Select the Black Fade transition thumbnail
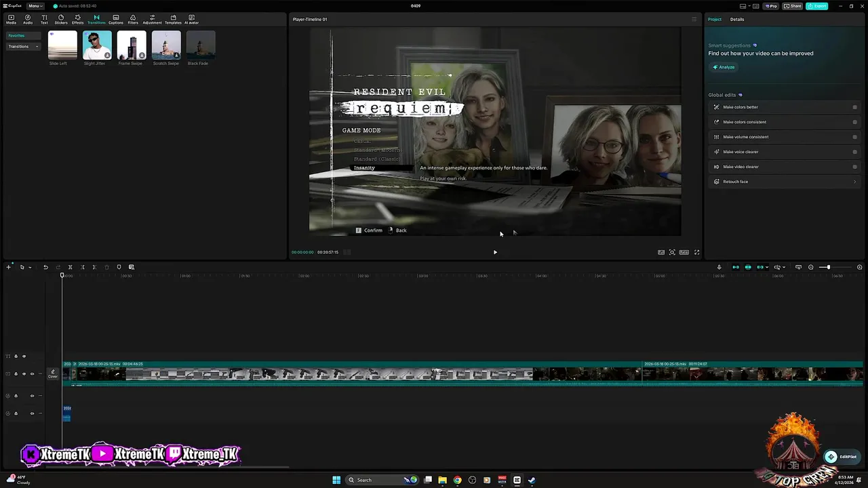Image resolution: width=868 pixels, height=488 pixels. pos(201,45)
